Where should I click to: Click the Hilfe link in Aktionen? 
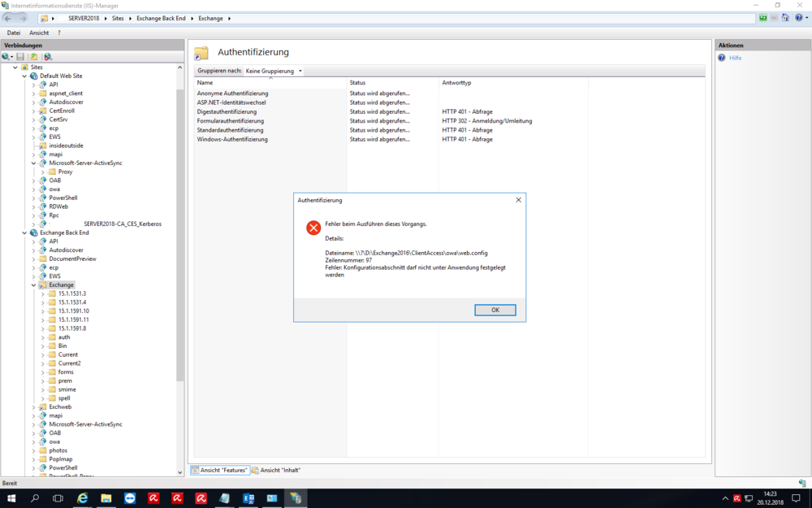coord(735,59)
